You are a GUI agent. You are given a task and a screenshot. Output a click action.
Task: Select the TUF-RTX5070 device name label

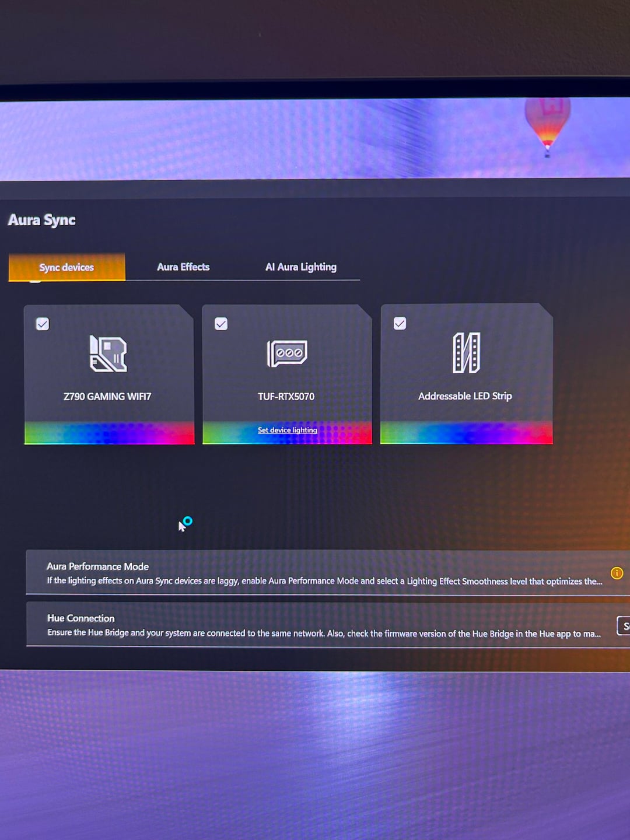pyautogui.click(x=286, y=397)
